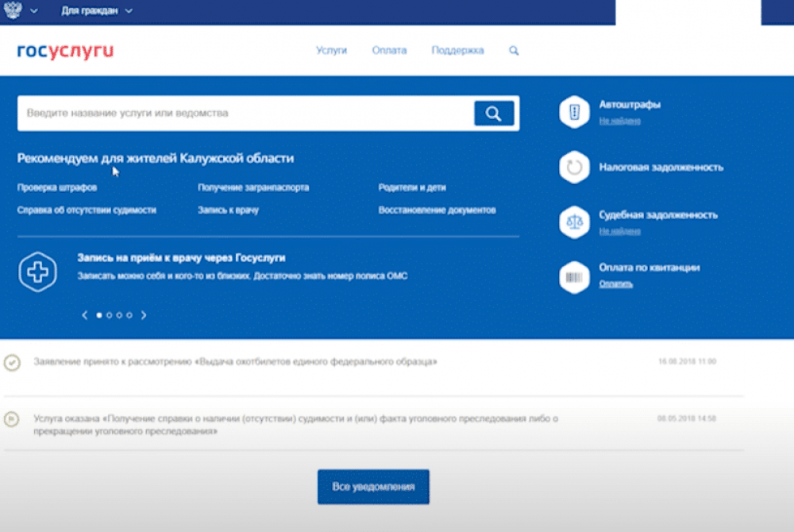Image resolution: width=794 pixels, height=532 pixels.
Task: Select the first carousel dot
Action: tap(99, 315)
